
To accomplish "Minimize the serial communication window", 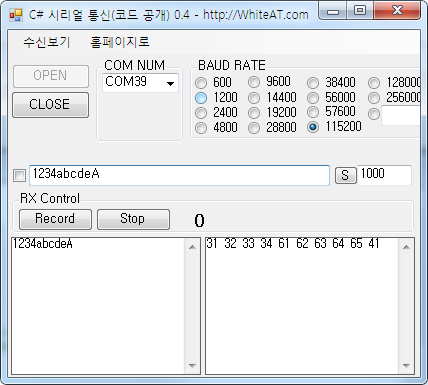I will (333, 11).
